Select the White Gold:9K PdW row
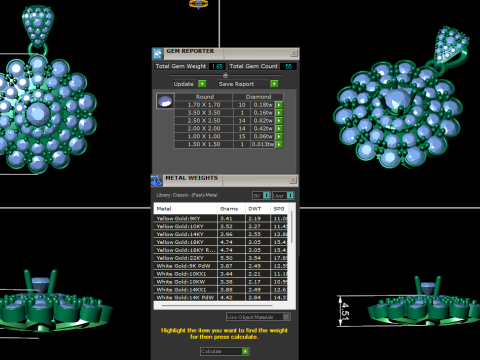Image resolution: width=480 pixels, height=360 pixels. click(220, 266)
